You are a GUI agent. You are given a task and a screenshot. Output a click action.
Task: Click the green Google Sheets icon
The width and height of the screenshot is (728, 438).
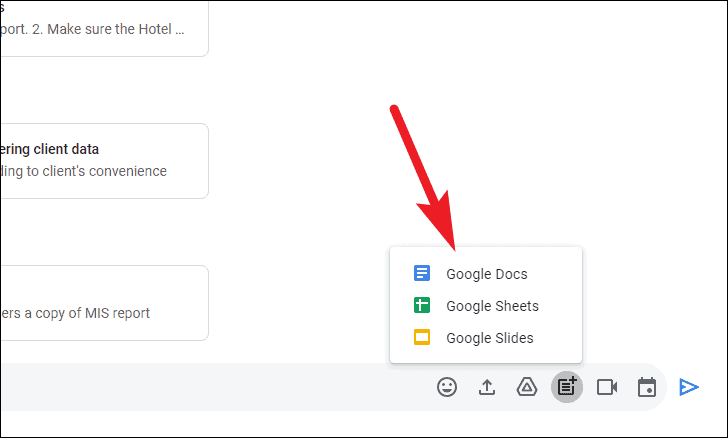[x=422, y=305]
